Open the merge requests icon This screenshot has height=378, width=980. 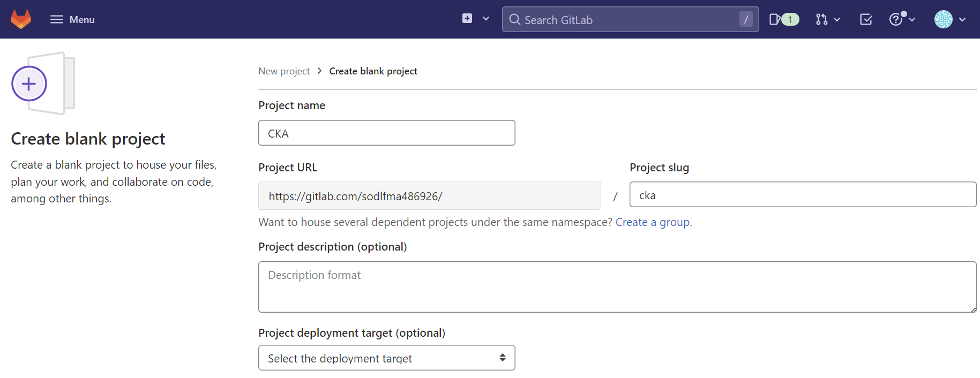tap(821, 20)
